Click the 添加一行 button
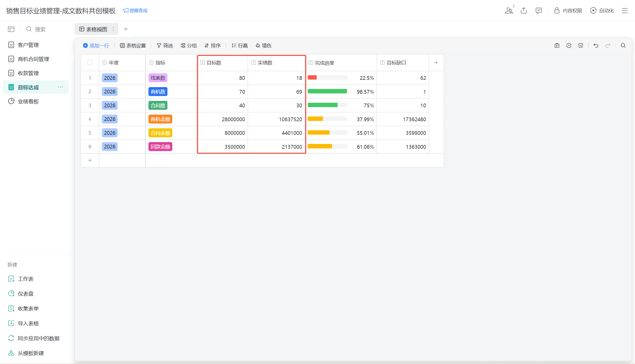The image size is (635, 364). [96, 46]
